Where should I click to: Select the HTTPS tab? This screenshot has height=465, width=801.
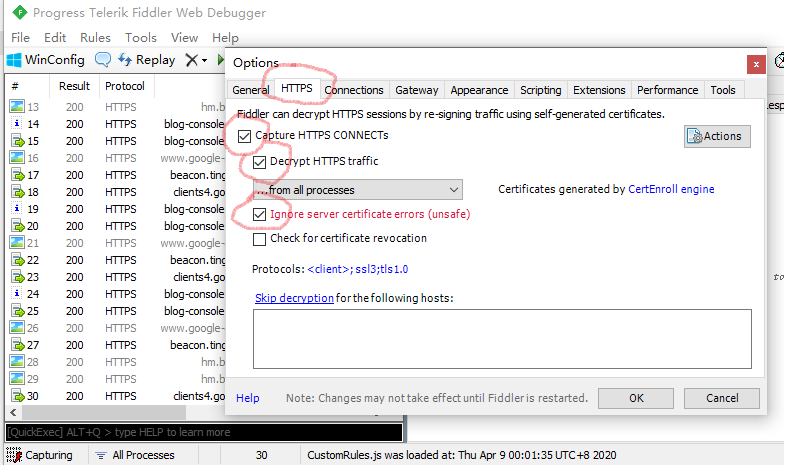point(297,88)
